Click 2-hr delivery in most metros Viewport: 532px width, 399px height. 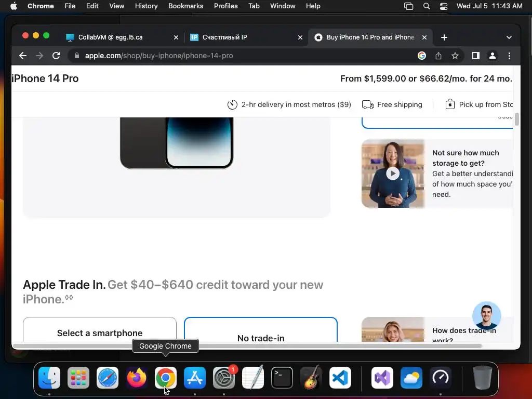pyautogui.click(x=289, y=104)
